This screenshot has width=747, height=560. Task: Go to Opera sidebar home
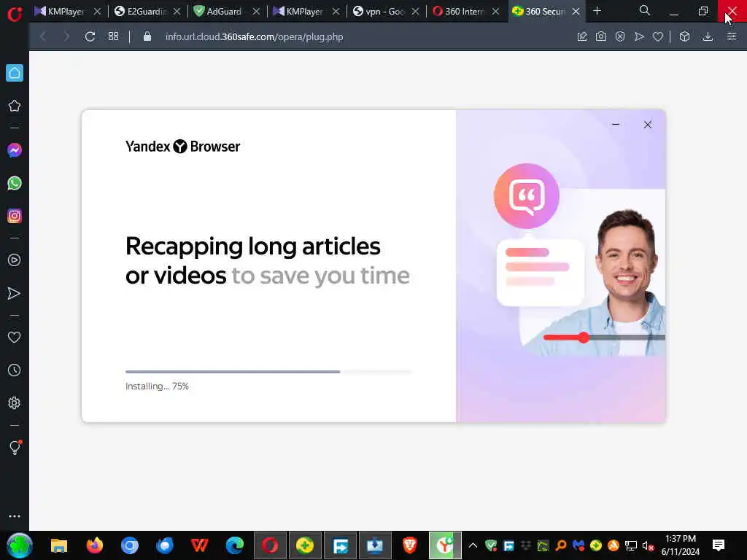coord(15,73)
